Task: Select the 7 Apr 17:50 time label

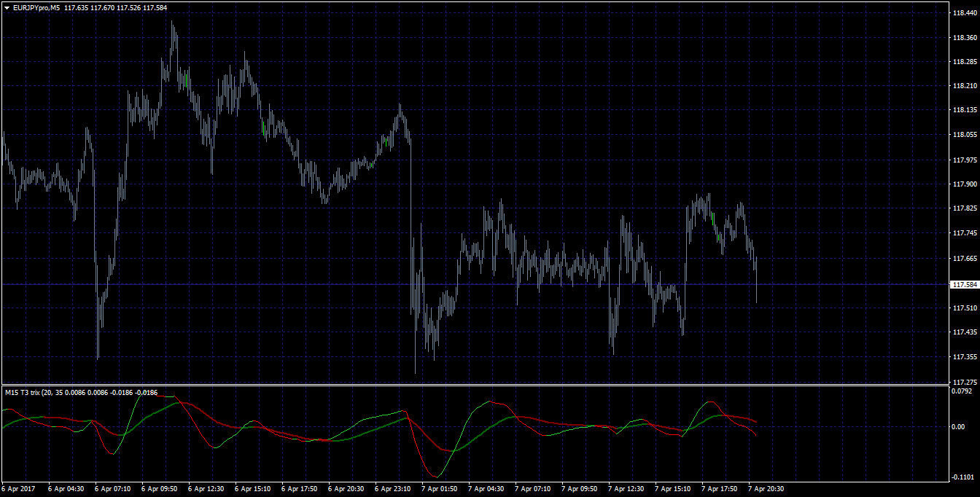Action: (719, 489)
